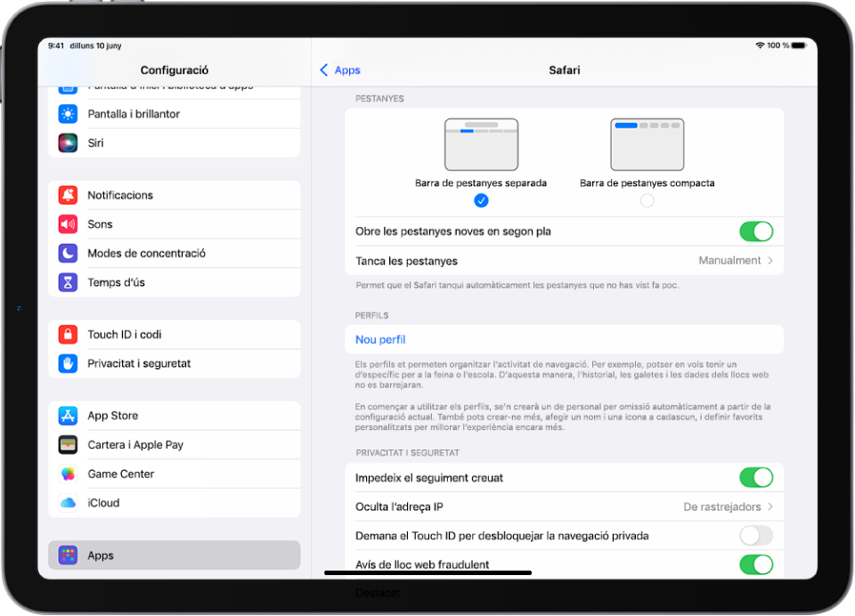Open Modes de concentració settings
Image resolution: width=855 pixels, height=616 pixels.
coord(175,253)
